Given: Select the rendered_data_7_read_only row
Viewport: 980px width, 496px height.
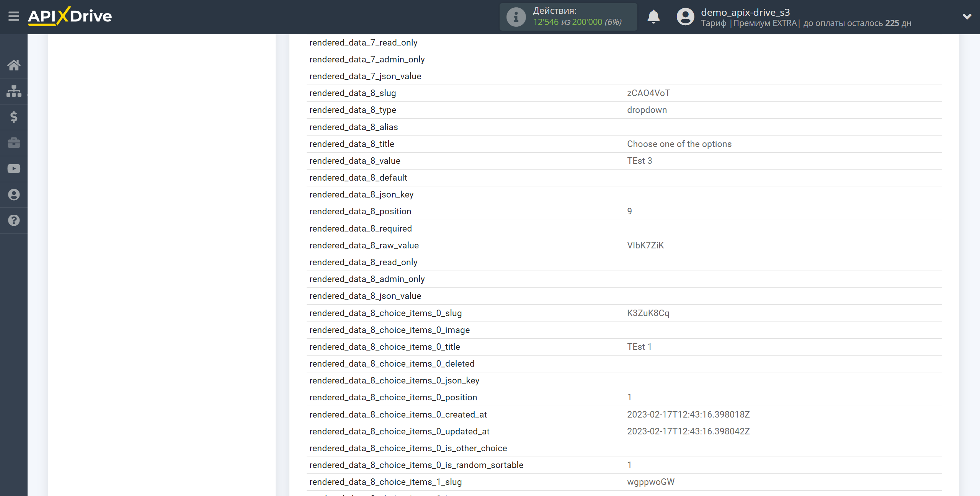Looking at the screenshot, I should pos(624,42).
